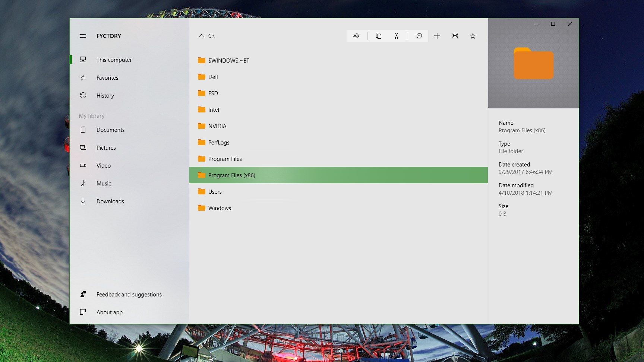Click the size value "0 B"
The width and height of the screenshot is (644, 362).
pyautogui.click(x=502, y=214)
